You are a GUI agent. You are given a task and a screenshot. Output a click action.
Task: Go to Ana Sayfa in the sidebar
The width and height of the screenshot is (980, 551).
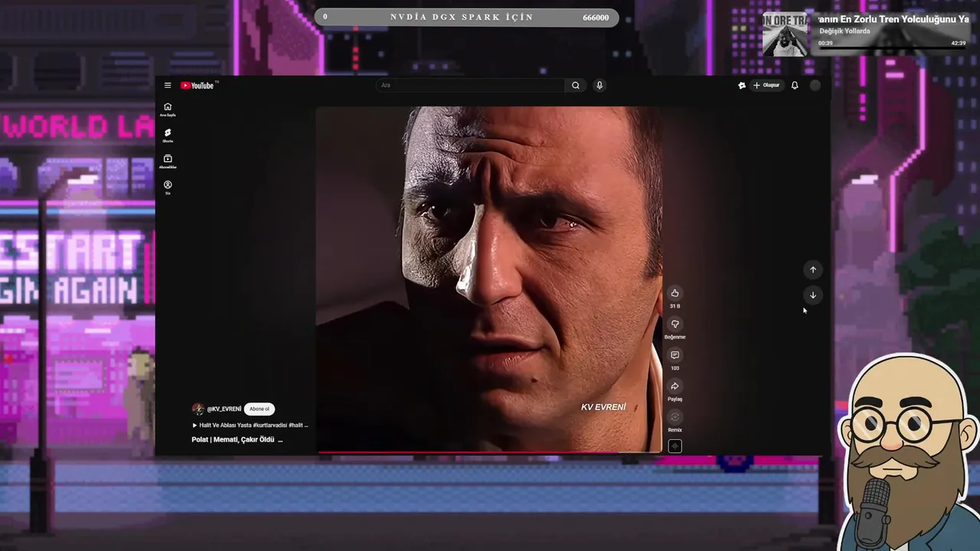coord(168,109)
